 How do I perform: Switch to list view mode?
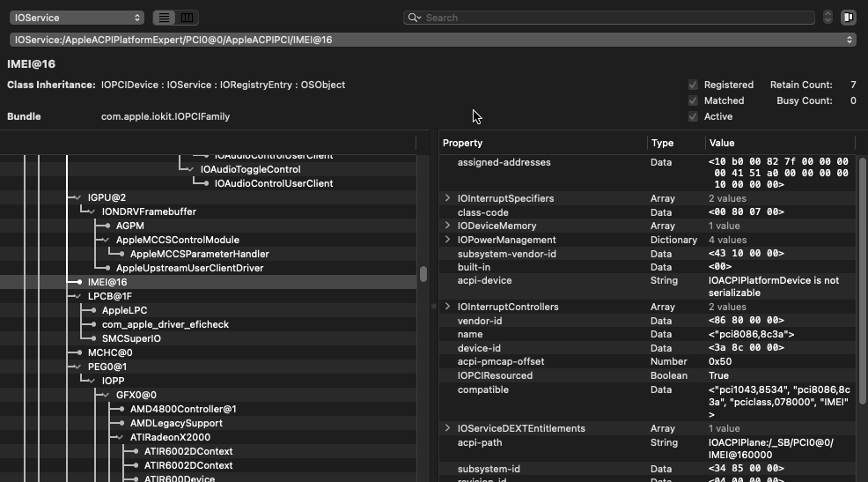pos(164,18)
